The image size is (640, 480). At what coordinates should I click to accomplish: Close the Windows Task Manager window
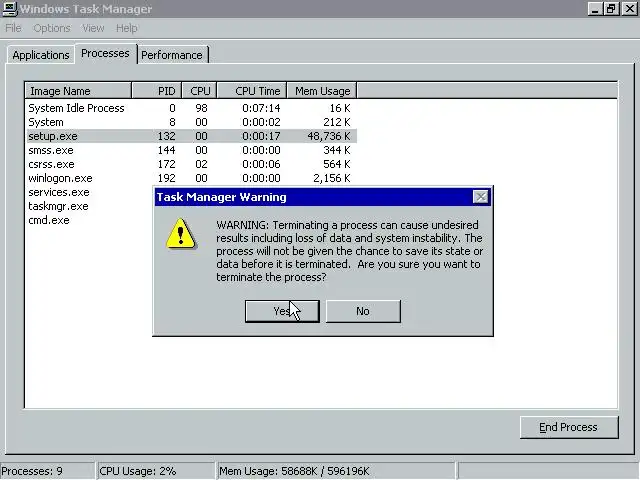pyautogui.click(x=629, y=9)
